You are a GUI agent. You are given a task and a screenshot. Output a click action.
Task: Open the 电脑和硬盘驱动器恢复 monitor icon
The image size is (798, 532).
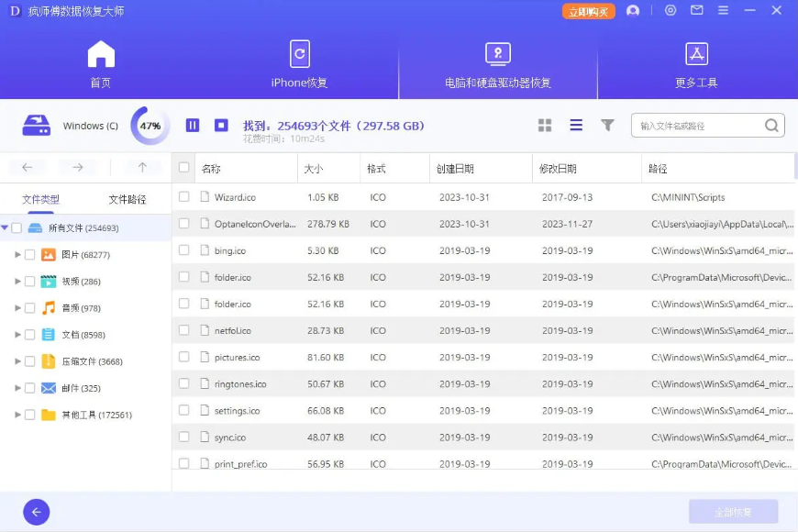(498, 54)
